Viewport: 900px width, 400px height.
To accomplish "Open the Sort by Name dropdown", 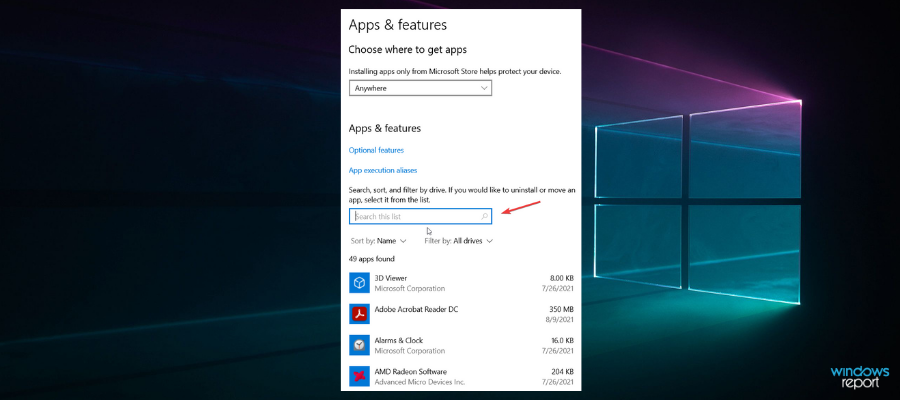I will tap(378, 241).
